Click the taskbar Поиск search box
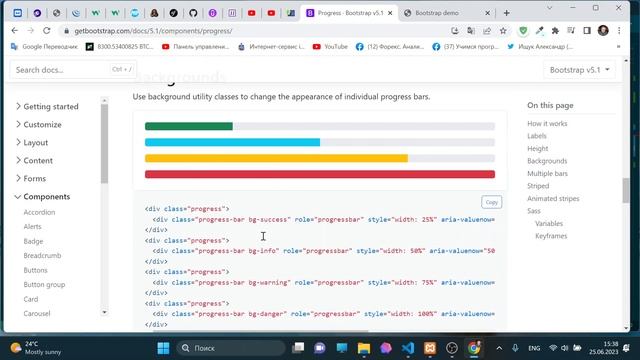The height and width of the screenshot is (360, 640). pos(231,348)
